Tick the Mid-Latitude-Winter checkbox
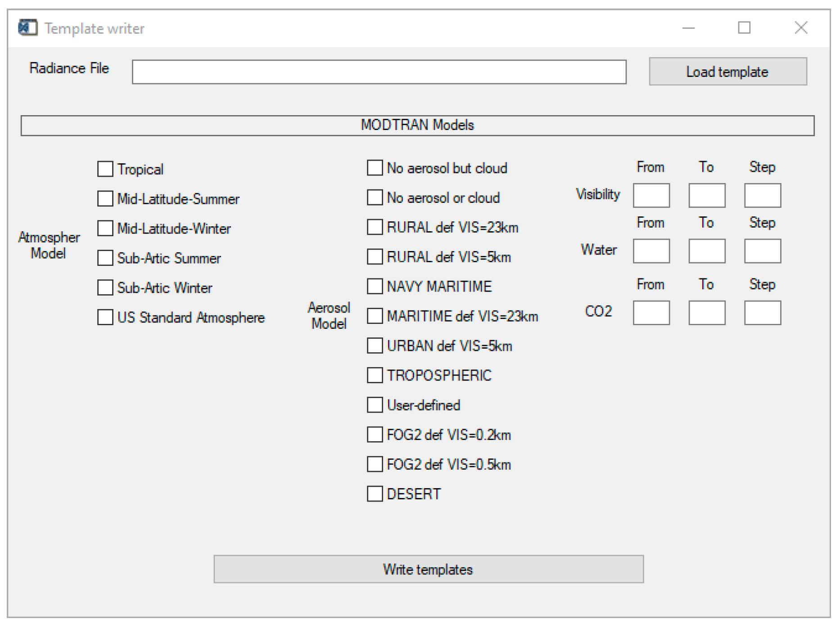Screen dimensions: 840x628 click(x=105, y=228)
